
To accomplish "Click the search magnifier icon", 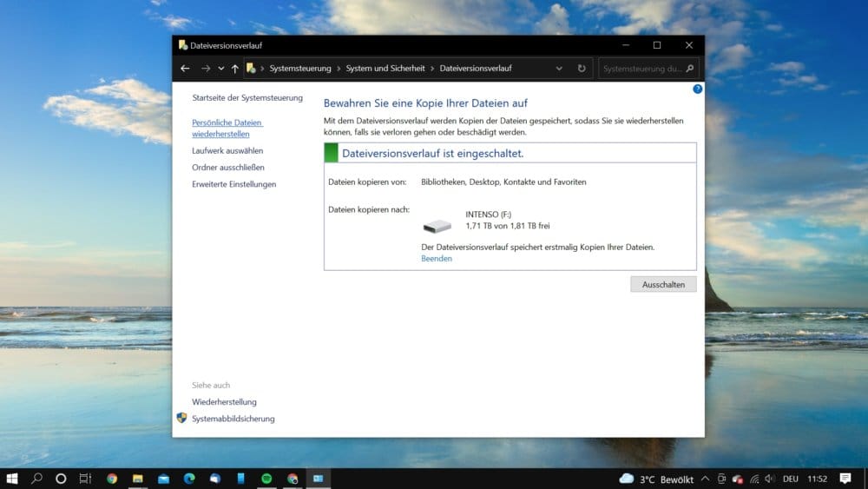I will (x=690, y=69).
